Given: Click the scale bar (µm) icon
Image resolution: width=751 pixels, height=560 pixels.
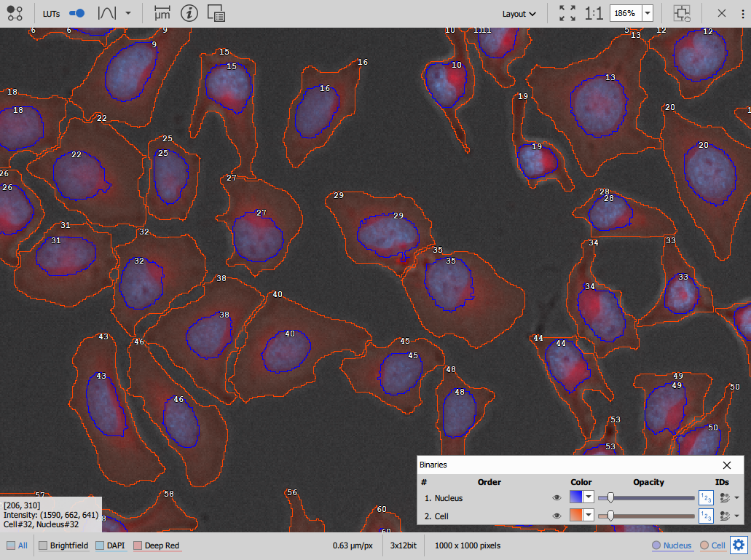Looking at the screenshot, I should tap(162, 13).
